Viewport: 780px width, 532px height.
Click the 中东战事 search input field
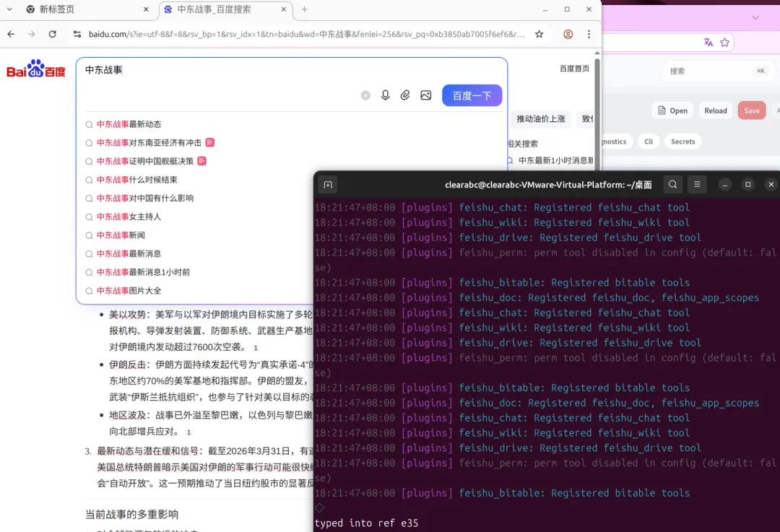click(292, 70)
